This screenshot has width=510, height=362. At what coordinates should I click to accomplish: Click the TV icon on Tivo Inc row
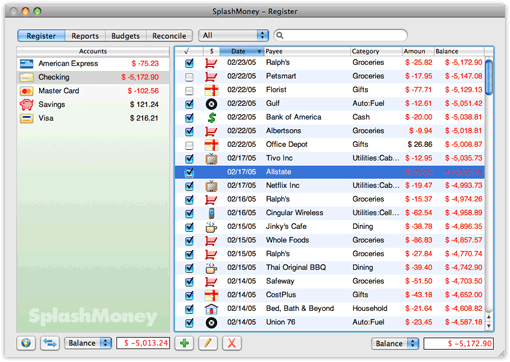pyautogui.click(x=211, y=158)
